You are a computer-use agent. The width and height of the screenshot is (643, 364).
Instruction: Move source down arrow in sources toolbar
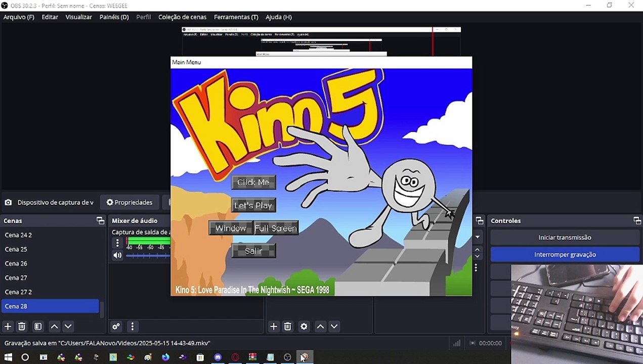click(334, 327)
